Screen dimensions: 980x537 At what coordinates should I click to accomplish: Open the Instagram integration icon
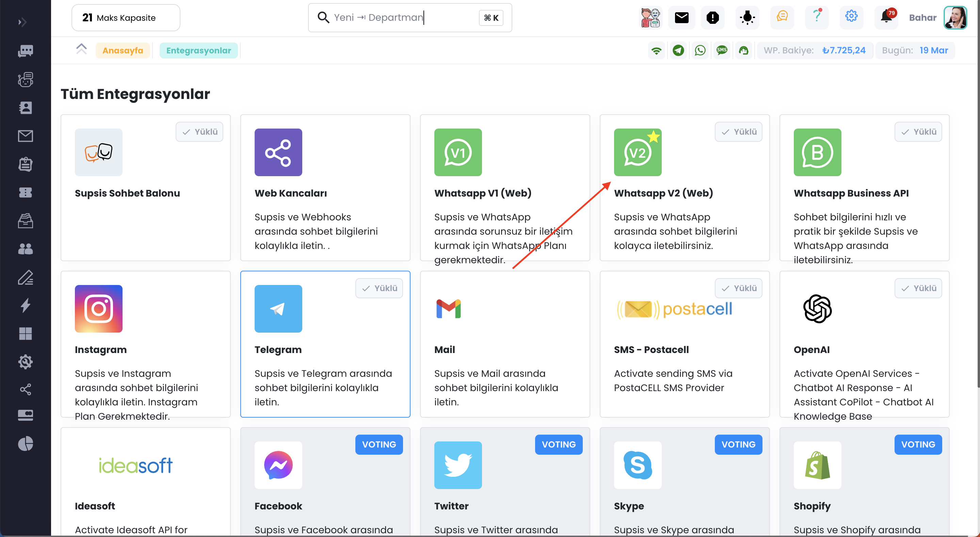[x=98, y=308]
